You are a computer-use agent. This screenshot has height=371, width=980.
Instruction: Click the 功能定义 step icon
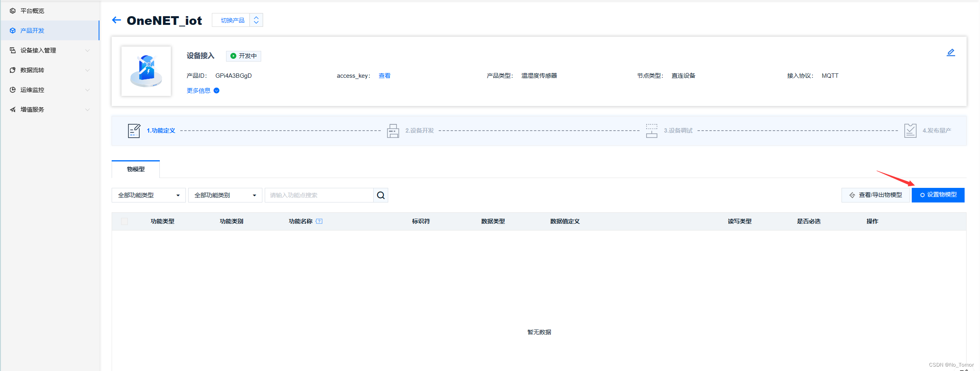(134, 131)
